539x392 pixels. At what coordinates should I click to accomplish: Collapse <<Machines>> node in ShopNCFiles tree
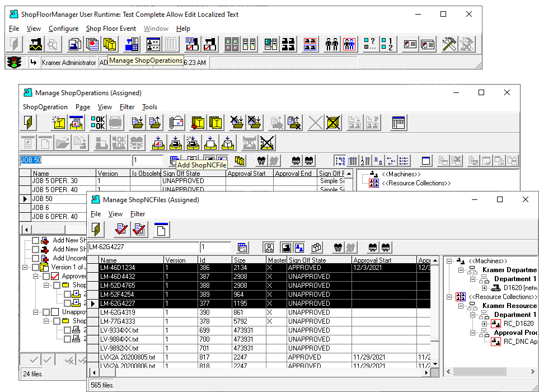[x=449, y=261]
